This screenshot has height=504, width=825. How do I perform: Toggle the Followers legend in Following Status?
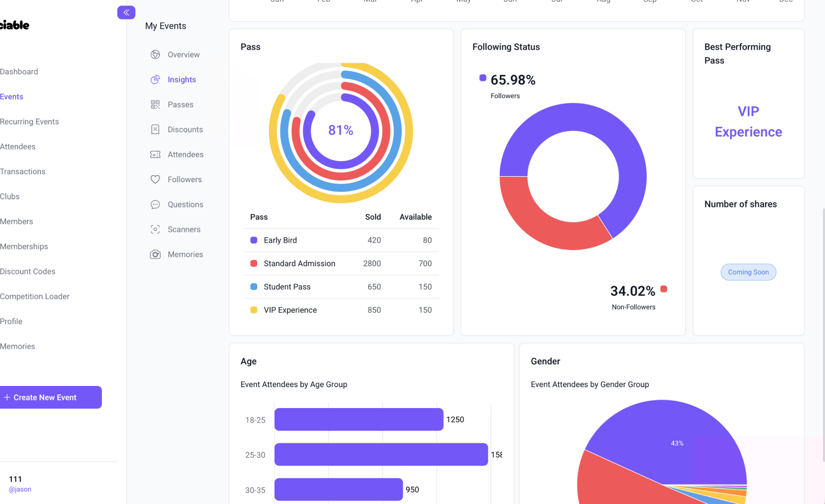tap(483, 78)
